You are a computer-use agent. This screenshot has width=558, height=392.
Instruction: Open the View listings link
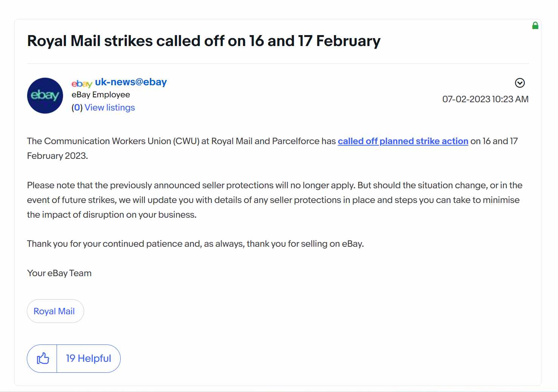tap(110, 108)
